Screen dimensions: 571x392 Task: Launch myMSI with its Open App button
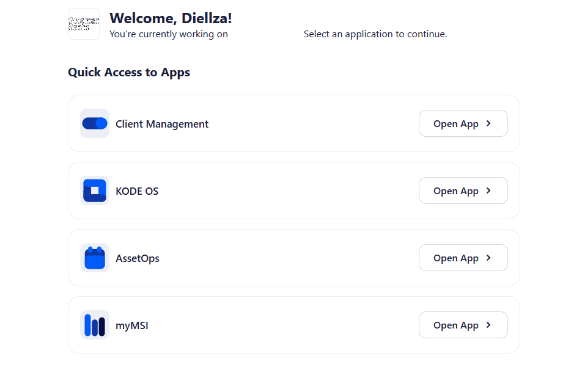point(463,325)
